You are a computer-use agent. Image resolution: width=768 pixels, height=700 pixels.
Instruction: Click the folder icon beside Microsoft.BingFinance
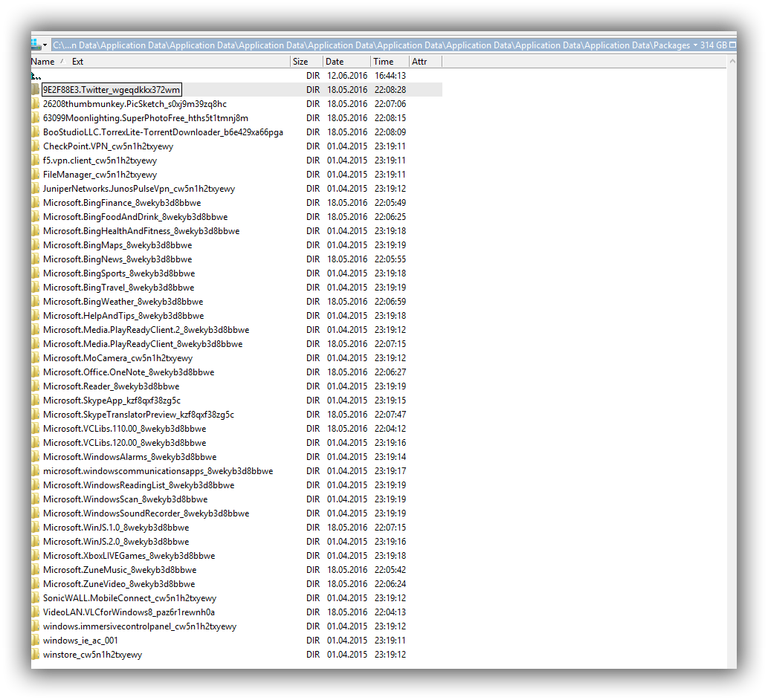[x=35, y=203]
